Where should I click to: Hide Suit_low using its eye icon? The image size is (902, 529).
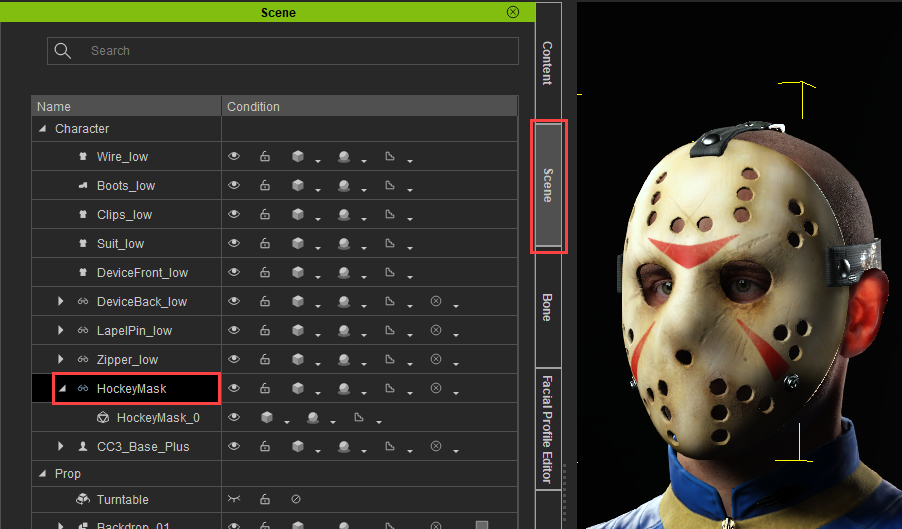pyautogui.click(x=234, y=244)
